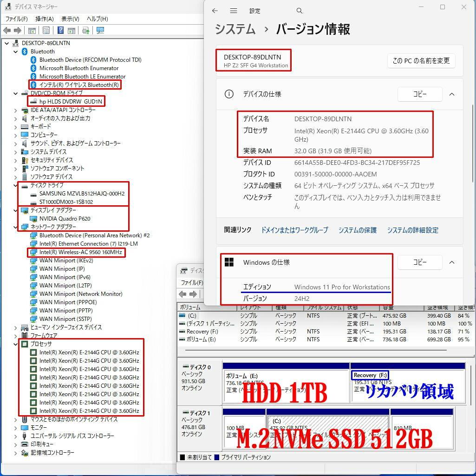Click the hamburger navigation icon in Settings

(x=233, y=10)
